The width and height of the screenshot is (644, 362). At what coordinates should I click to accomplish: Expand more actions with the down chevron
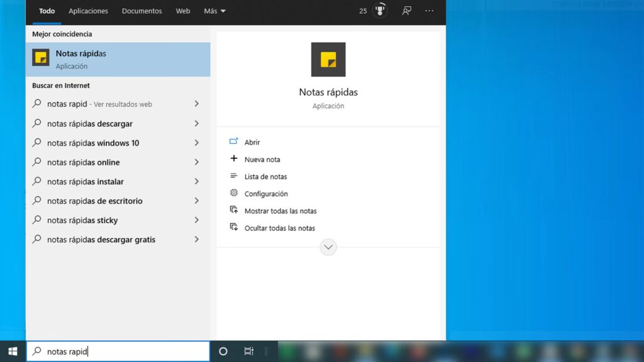[x=328, y=247]
